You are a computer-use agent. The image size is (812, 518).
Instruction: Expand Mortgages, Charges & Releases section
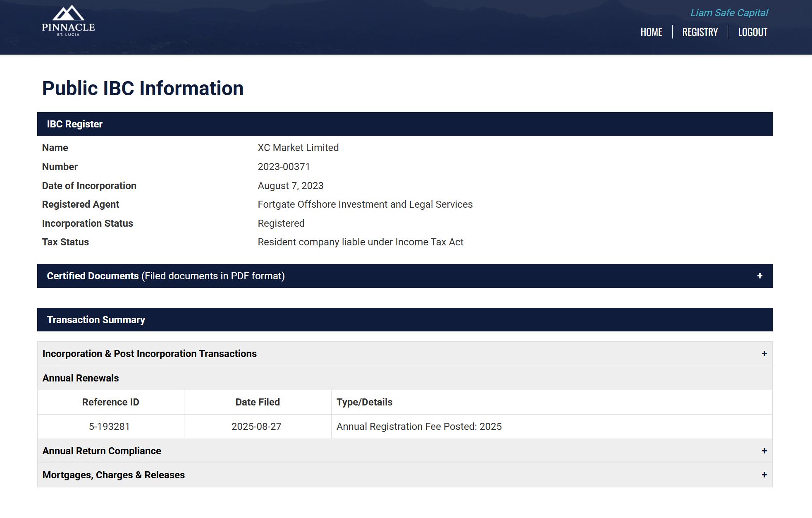coord(405,475)
